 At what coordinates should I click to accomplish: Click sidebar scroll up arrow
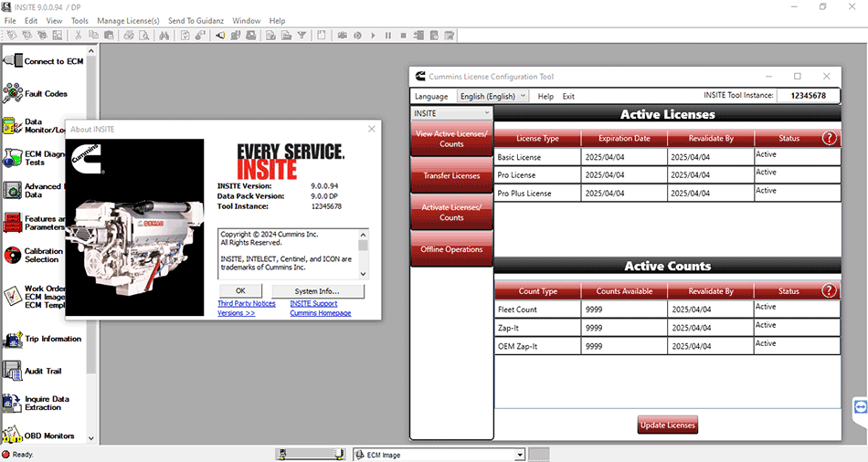pos(91,51)
